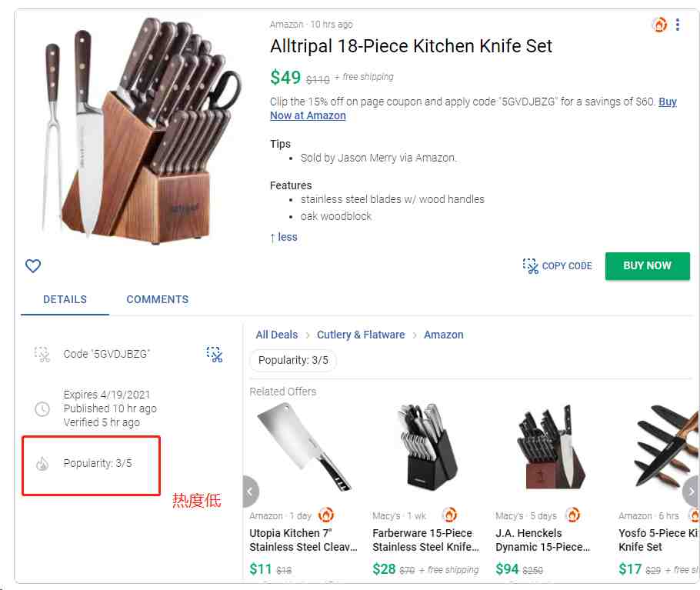Click the flame badge on Utopia Kitchen offer
The width and height of the screenshot is (700, 590).
click(x=326, y=515)
